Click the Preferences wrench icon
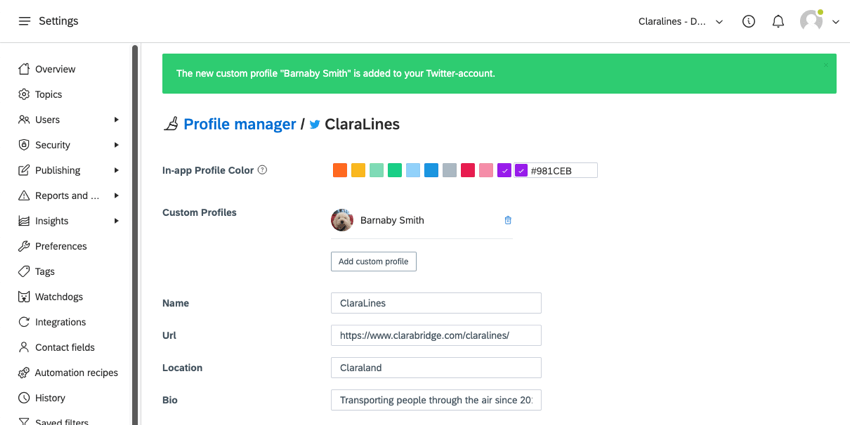Viewport: 850px width, 425px height. click(x=23, y=246)
